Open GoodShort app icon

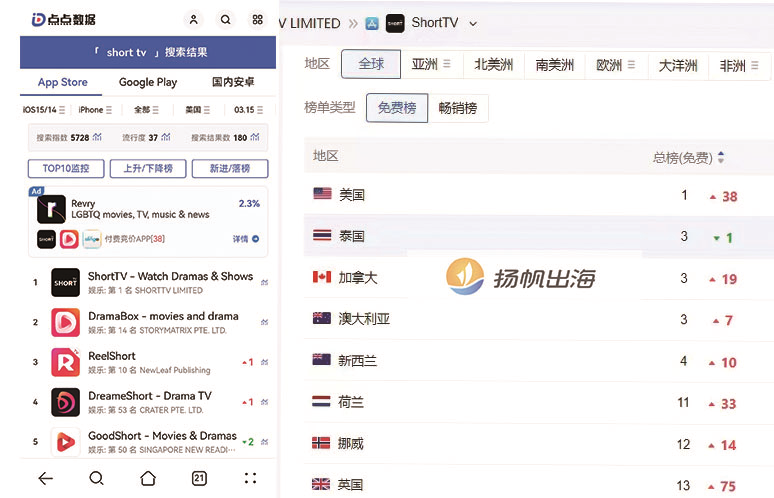click(x=65, y=442)
